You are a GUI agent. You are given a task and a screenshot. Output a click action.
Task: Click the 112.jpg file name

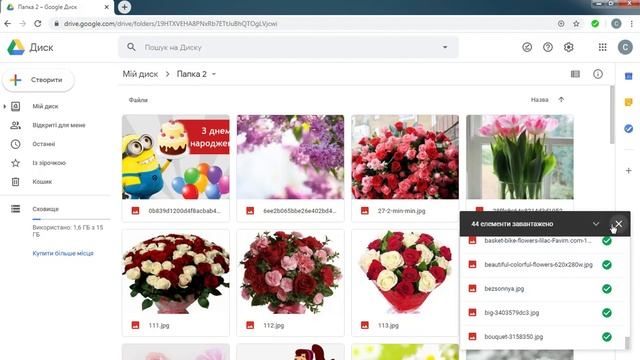273,325
